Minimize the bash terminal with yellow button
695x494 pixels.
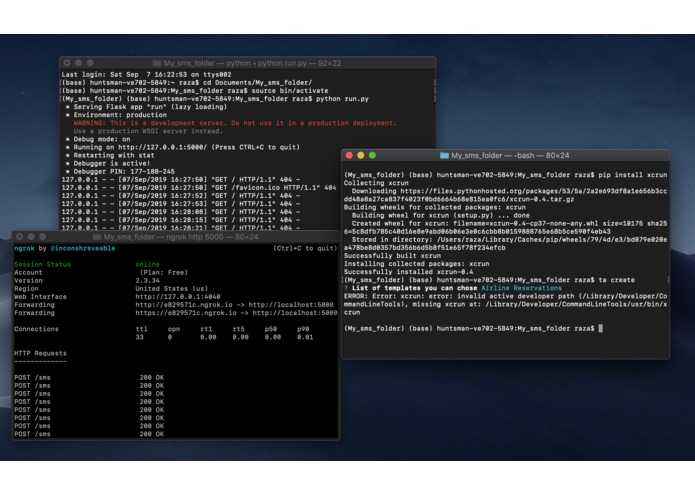361,156
